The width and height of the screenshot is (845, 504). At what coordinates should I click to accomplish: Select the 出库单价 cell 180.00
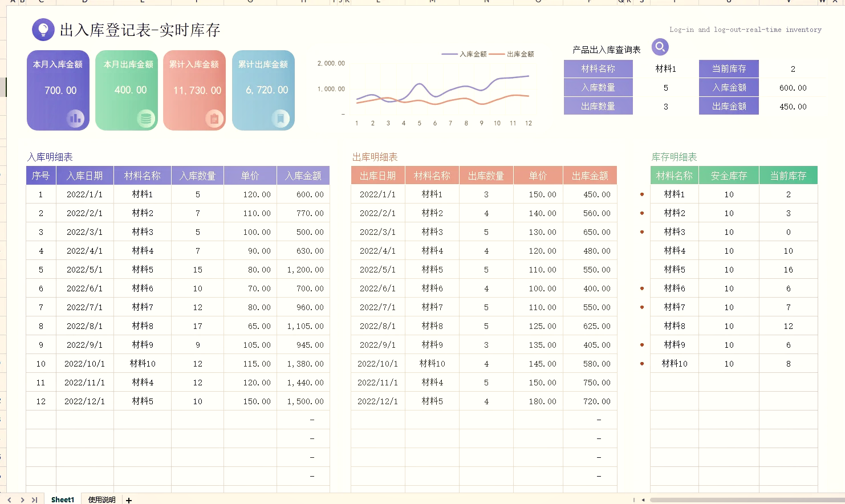(x=538, y=401)
